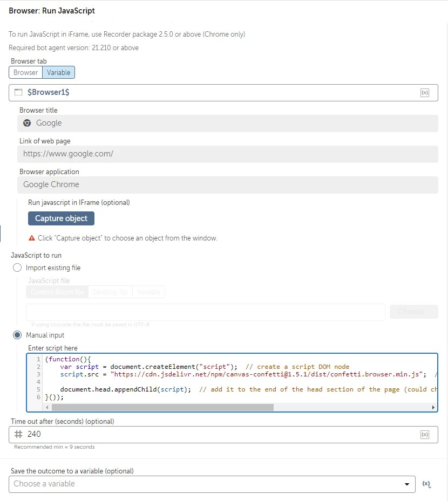The height and width of the screenshot is (501, 448).
Task: Click the Desktop file tab
Action: point(110,292)
